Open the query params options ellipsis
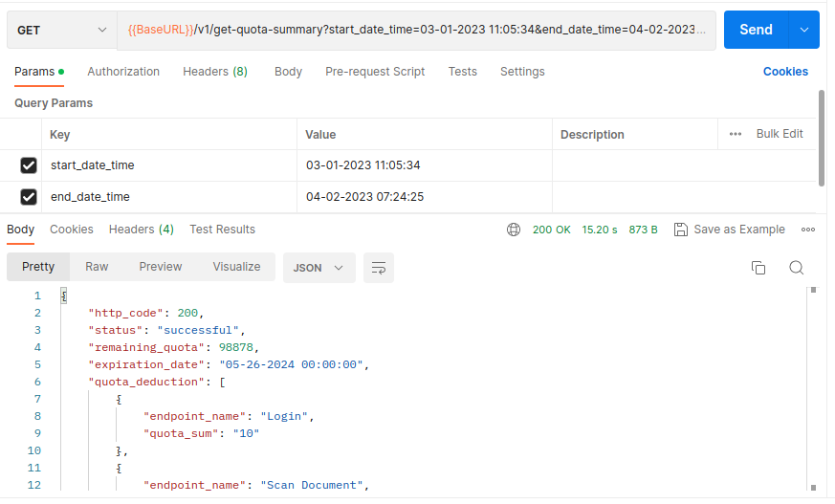This screenshot has height=504, width=835. tap(736, 134)
